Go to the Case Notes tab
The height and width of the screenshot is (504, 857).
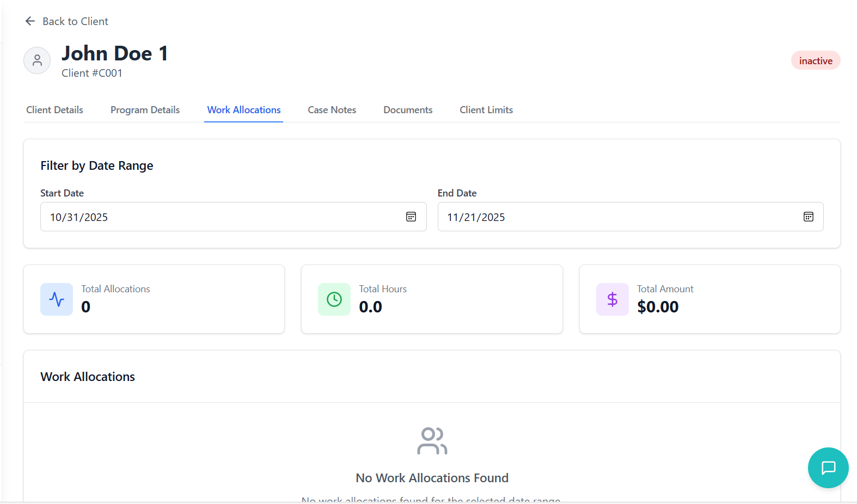pyautogui.click(x=332, y=110)
